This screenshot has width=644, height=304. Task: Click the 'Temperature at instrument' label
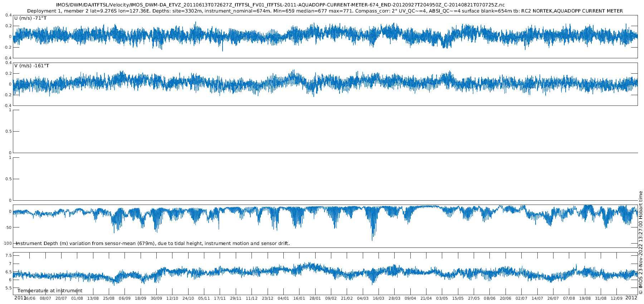(x=50, y=291)
